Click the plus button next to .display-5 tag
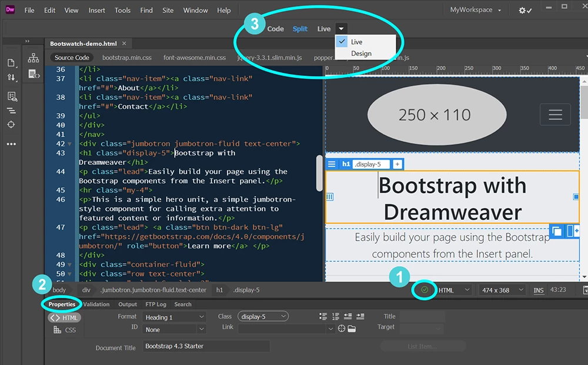Image resolution: width=588 pixels, height=365 pixels. pos(397,164)
